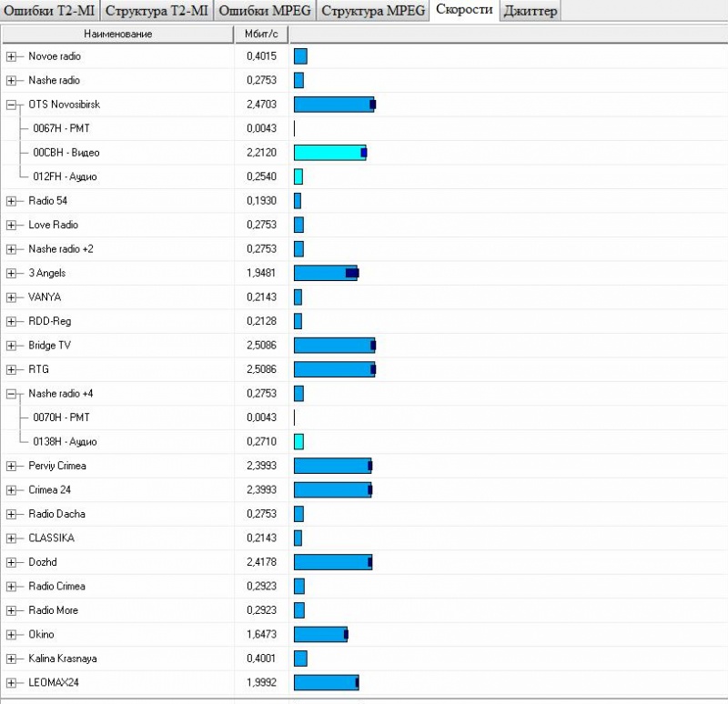
Task: Click the Perviy Crimea bitrate bar
Action: pyautogui.click(x=332, y=466)
